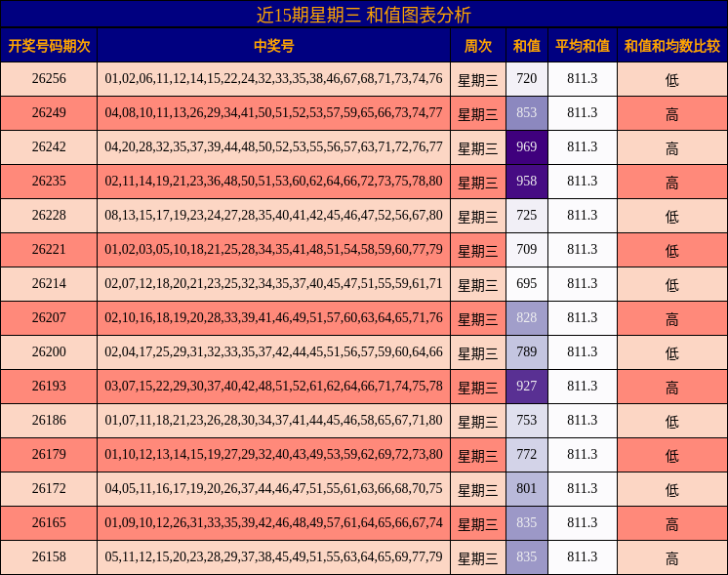
Task: Click the 和值和均数比较 column header
Action: 671,46
